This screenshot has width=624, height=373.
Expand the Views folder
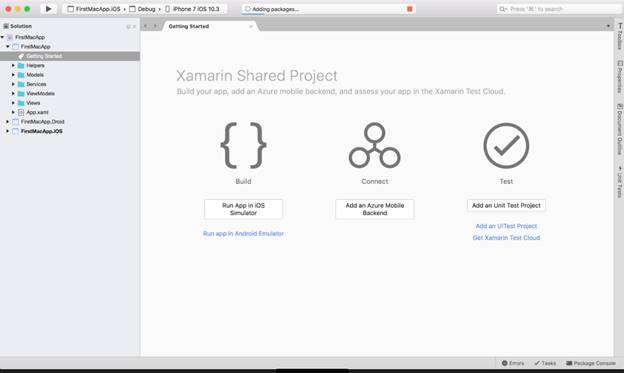[13, 103]
